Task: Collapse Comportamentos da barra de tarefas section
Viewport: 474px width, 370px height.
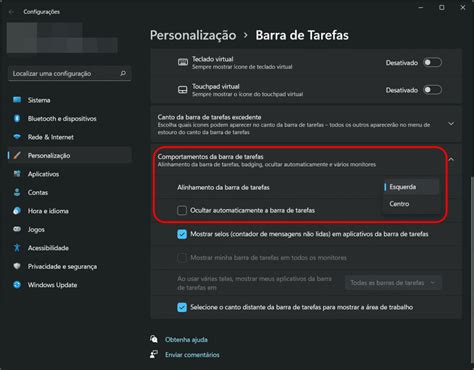Action: 451,159
